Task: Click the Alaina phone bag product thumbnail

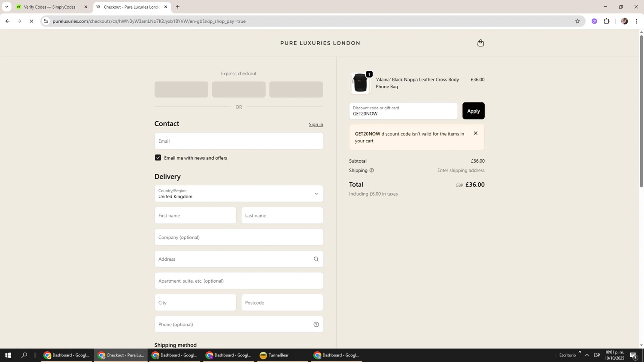Action: 360,83
